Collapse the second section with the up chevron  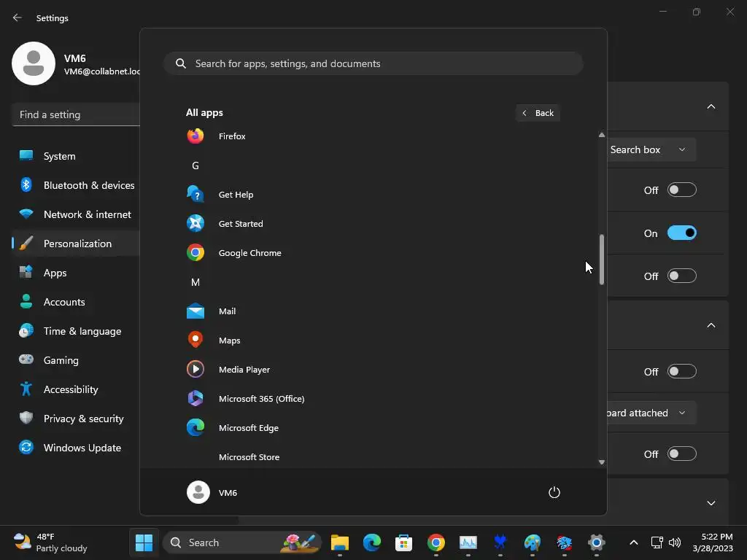[x=711, y=325]
